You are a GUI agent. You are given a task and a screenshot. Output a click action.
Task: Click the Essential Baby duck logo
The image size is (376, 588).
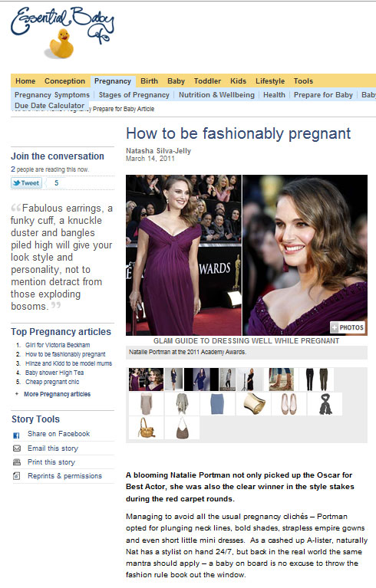62,32
